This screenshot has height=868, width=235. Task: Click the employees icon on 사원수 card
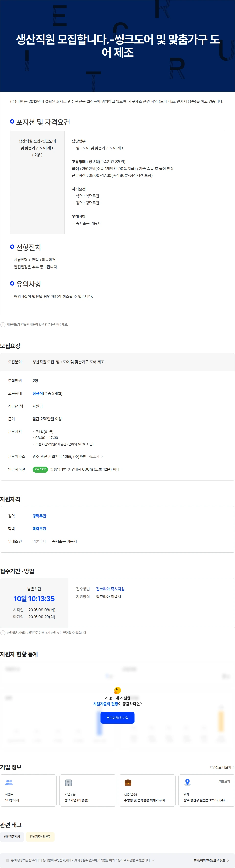[x=9, y=782]
